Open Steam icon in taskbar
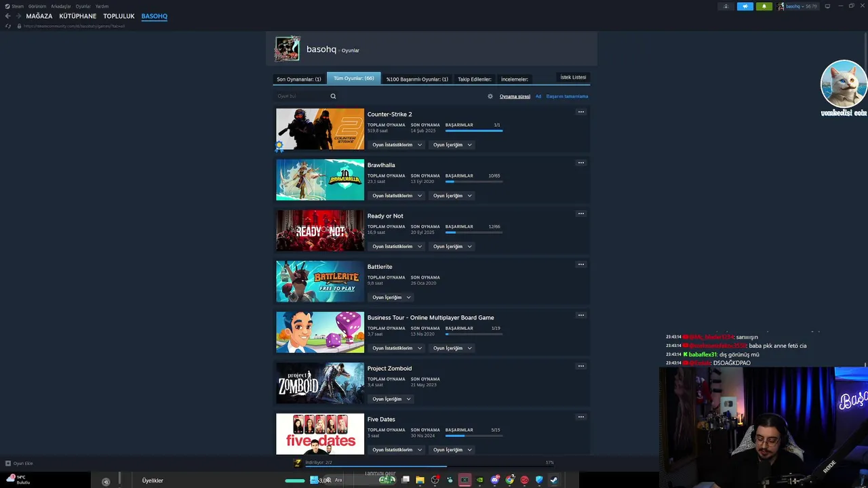Image resolution: width=868 pixels, height=488 pixels. [554, 480]
